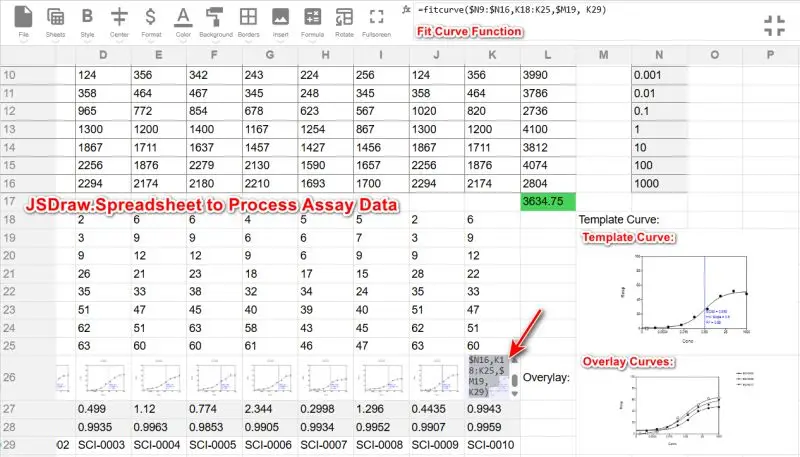800x457 pixels.
Task: Click cell SCI-0006
Action: pos(270,445)
